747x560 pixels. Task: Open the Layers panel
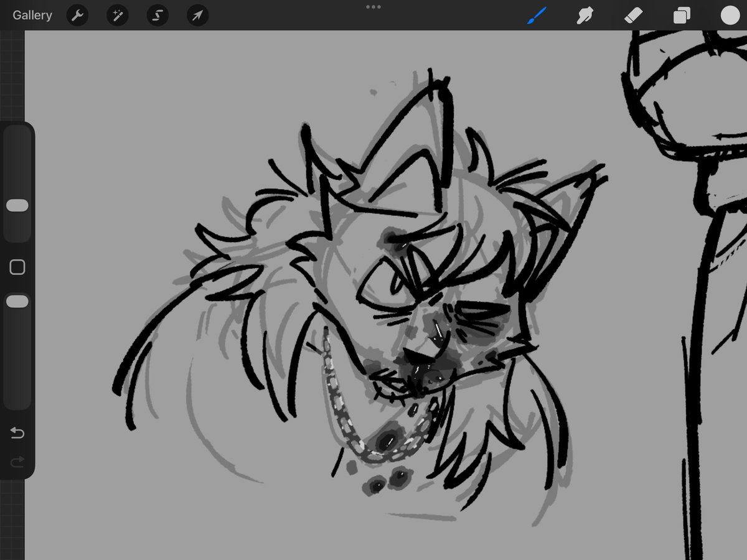[x=682, y=15]
